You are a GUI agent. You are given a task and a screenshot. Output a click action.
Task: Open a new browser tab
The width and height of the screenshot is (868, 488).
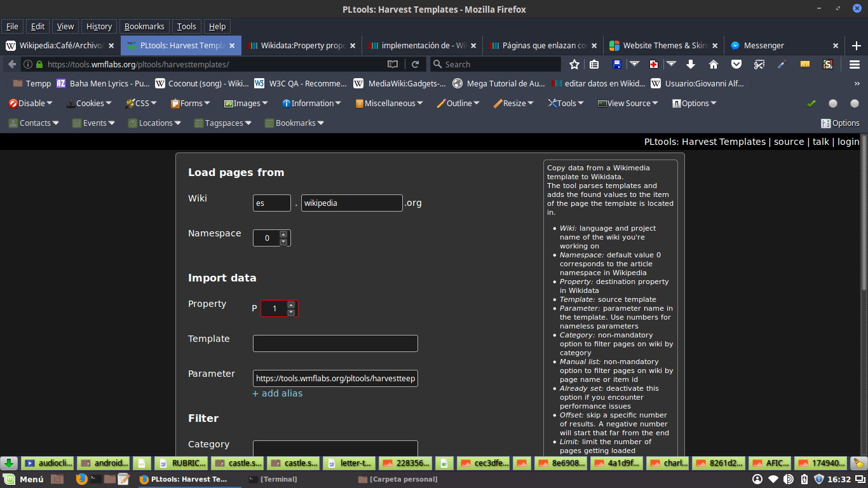[x=857, y=46]
